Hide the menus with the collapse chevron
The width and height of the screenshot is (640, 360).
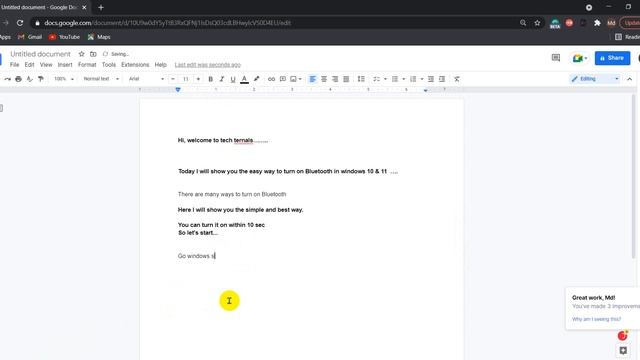coord(629,79)
